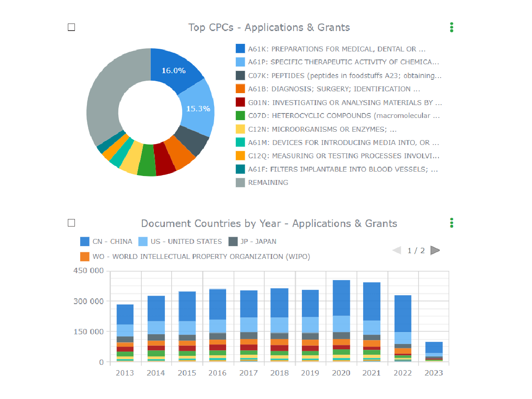Click the US - UNITED STATES legend text
Viewport: 532px width, 399px height.
click(x=186, y=241)
